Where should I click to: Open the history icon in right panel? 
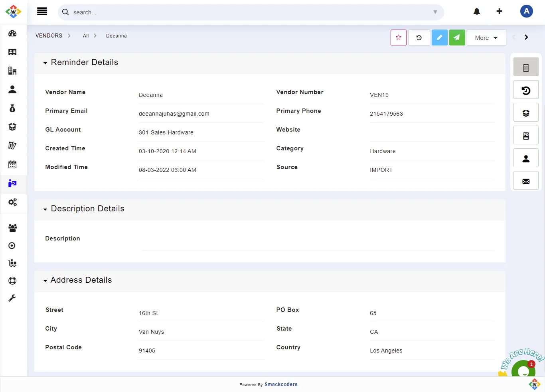tap(526, 90)
